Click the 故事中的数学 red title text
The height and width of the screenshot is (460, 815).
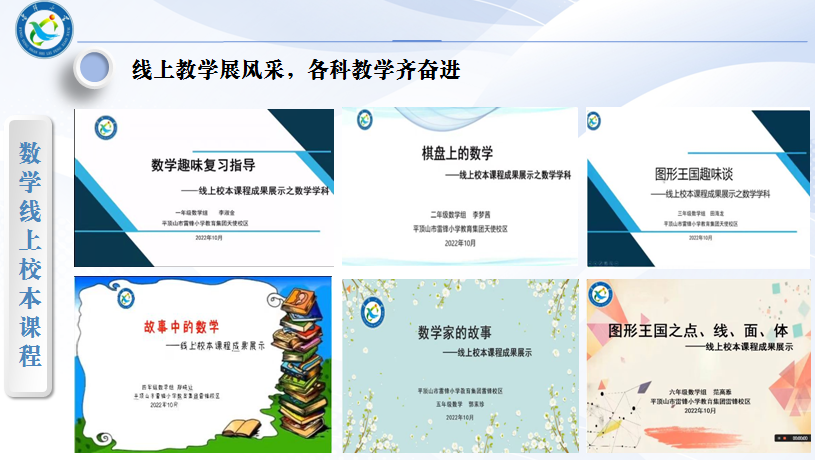click(x=181, y=329)
